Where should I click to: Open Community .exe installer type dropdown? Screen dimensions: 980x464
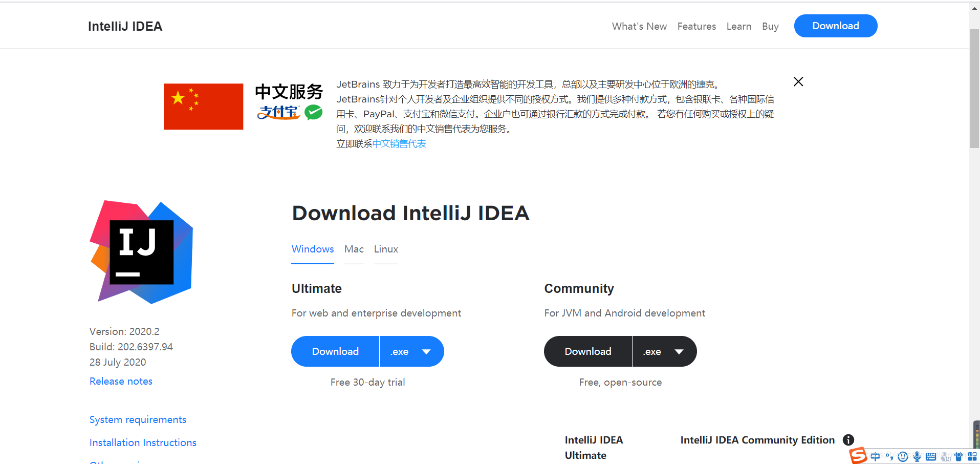pos(665,351)
